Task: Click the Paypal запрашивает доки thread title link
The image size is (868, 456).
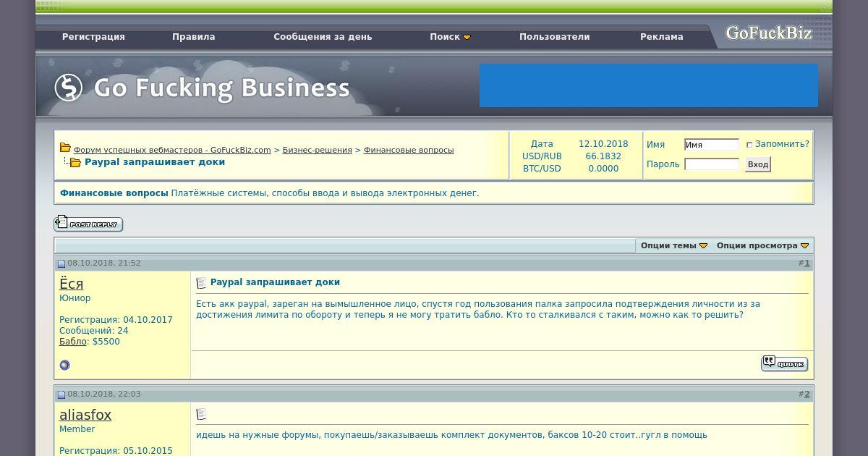Action: 155,162
